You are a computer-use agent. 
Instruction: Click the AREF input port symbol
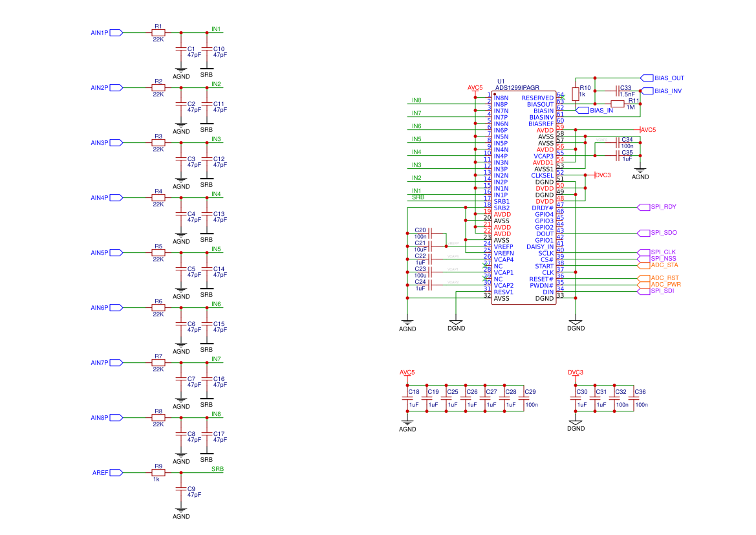pos(116,473)
